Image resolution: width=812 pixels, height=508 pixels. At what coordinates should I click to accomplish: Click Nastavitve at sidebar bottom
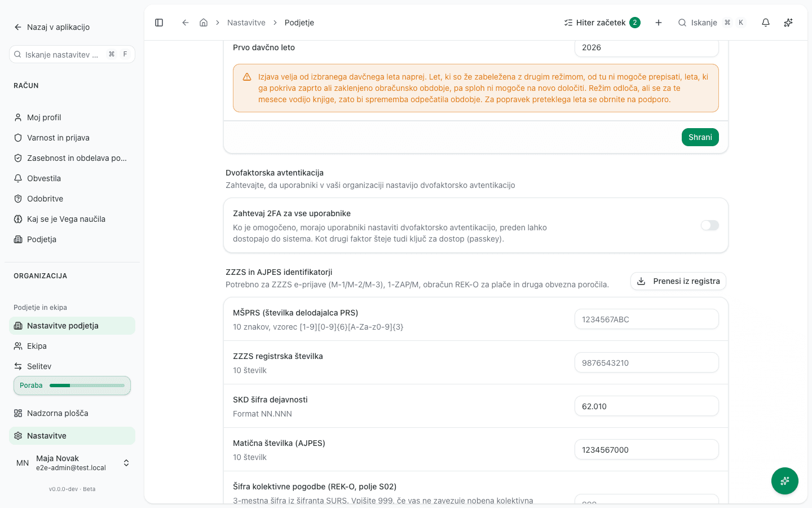pyautogui.click(x=72, y=436)
